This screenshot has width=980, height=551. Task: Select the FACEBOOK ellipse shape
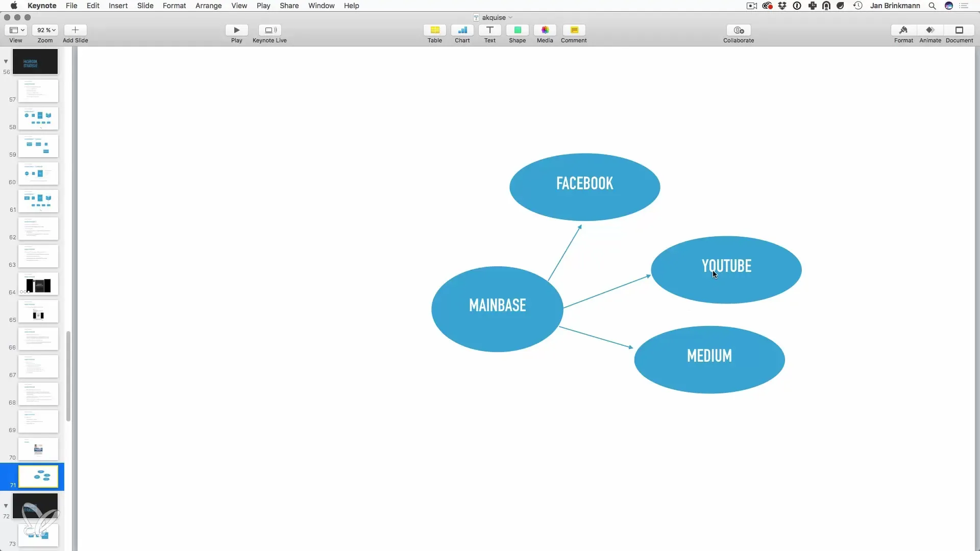click(x=584, y=187)
